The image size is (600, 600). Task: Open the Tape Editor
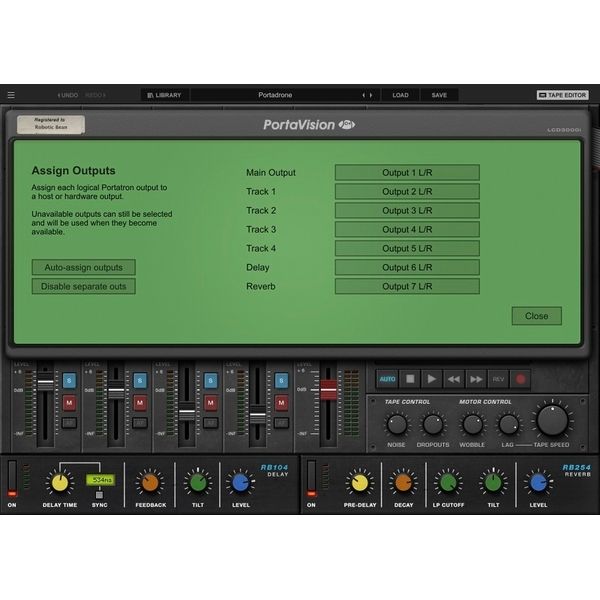(x=562, y=95)
